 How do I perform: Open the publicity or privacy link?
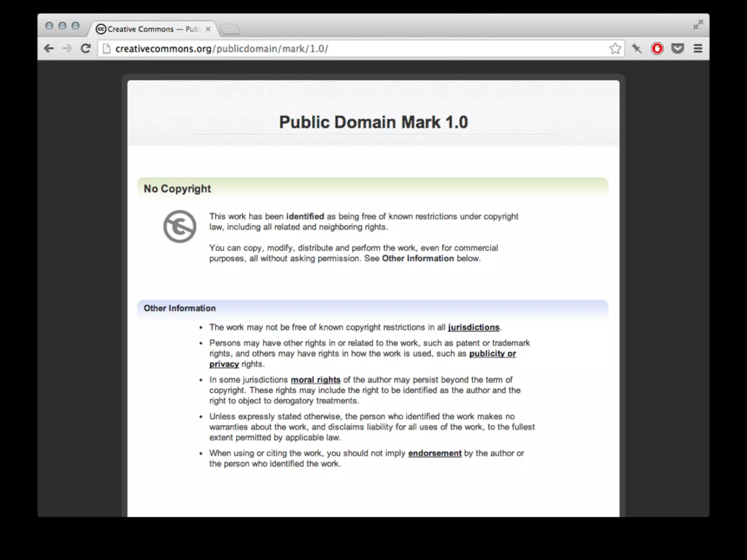492,354
